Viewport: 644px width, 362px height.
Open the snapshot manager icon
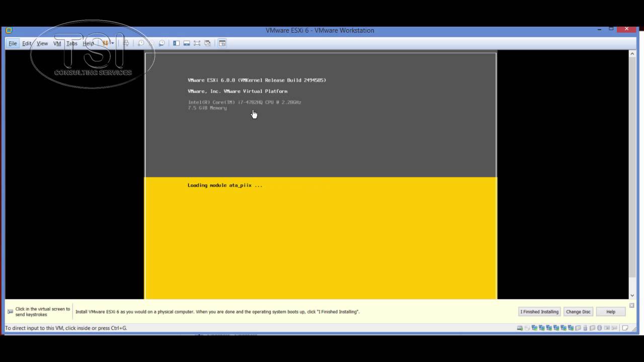(162, 43)
